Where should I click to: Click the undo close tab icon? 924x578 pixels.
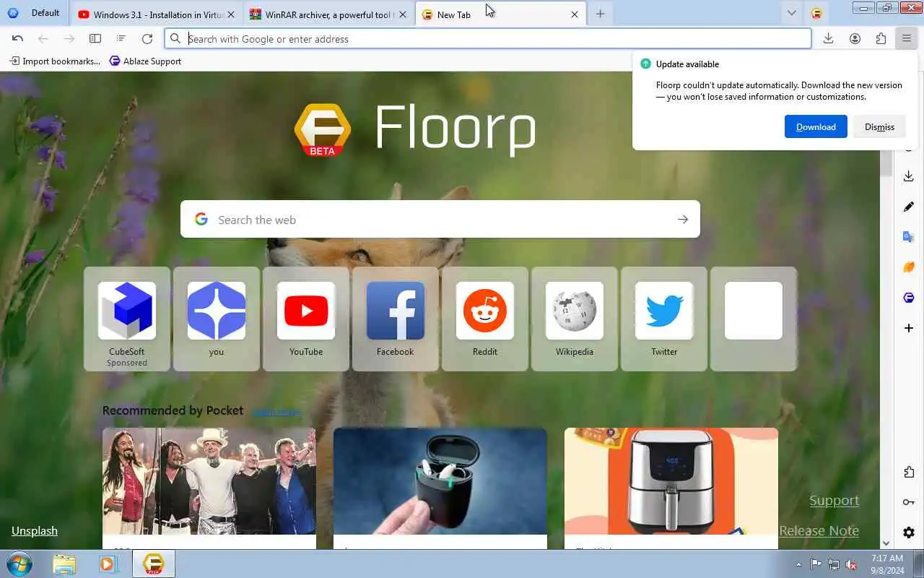[x=17, y=39]
